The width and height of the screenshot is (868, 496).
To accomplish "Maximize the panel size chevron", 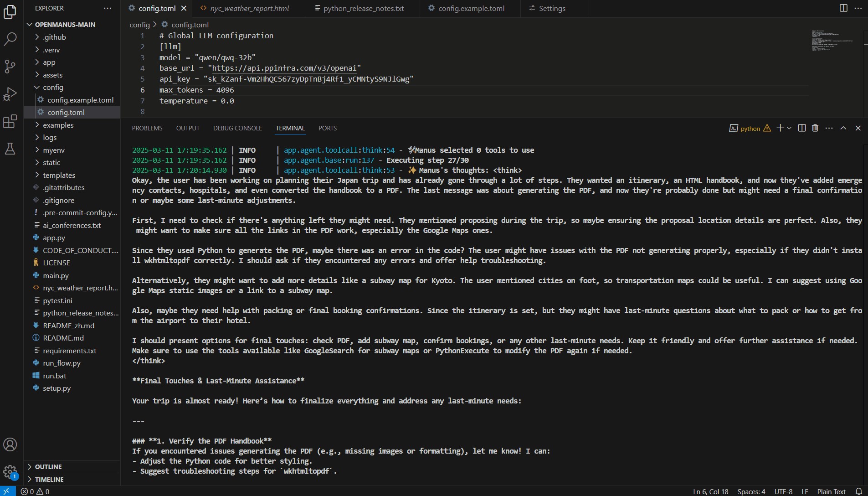I will tap(843, 128).
